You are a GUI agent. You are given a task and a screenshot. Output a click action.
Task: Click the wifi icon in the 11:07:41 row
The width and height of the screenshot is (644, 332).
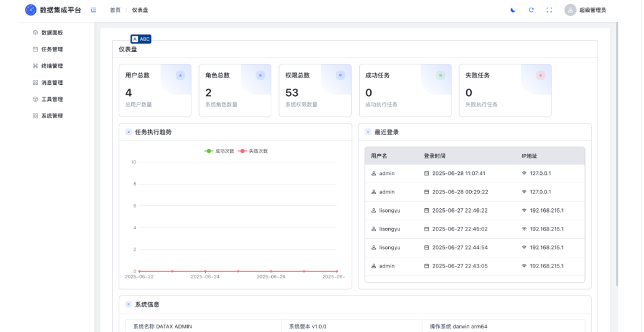(524, 173)
